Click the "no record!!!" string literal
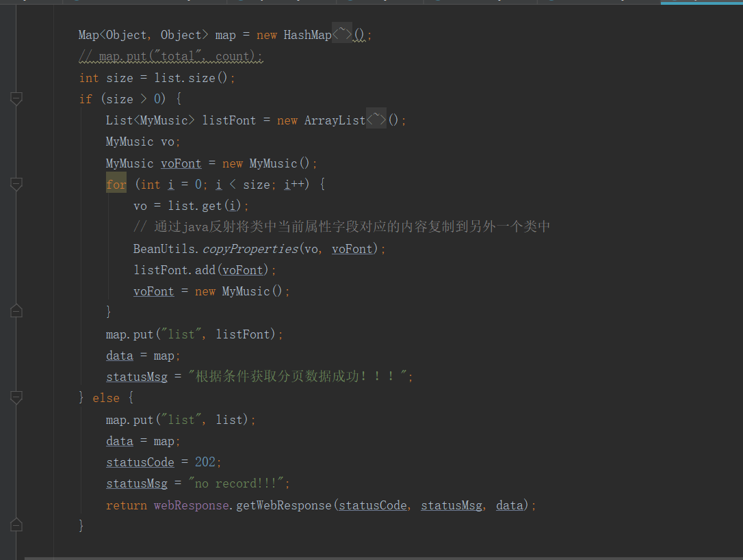 (x=236, y=483)
